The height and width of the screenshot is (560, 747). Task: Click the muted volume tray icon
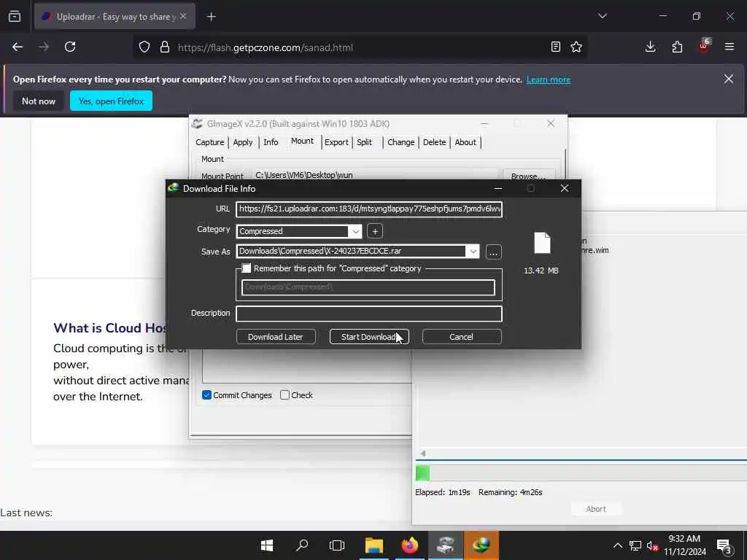[x=652, y=546]
